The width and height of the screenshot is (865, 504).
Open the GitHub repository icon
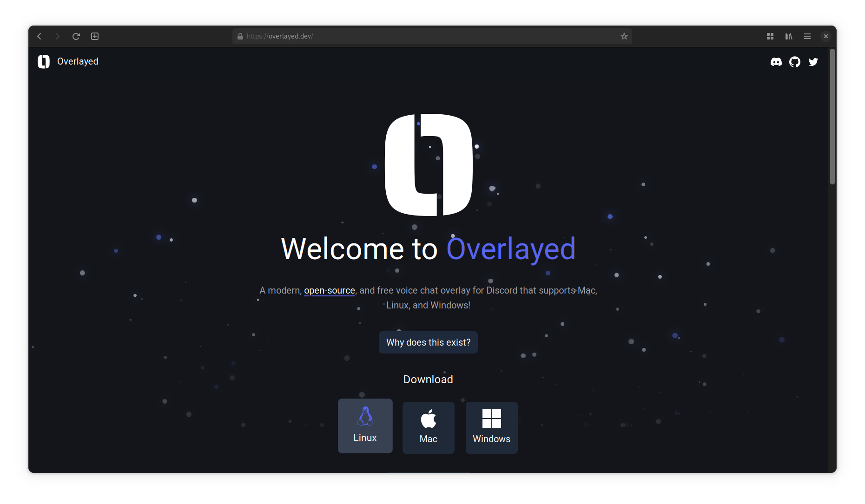tap(795, 62)
